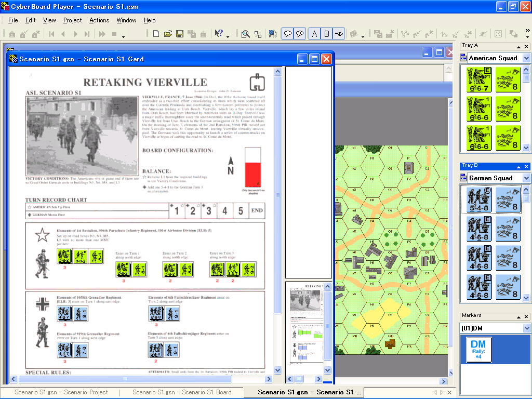Click the German 4-6-8 second row squad

[x=478, y=229]
